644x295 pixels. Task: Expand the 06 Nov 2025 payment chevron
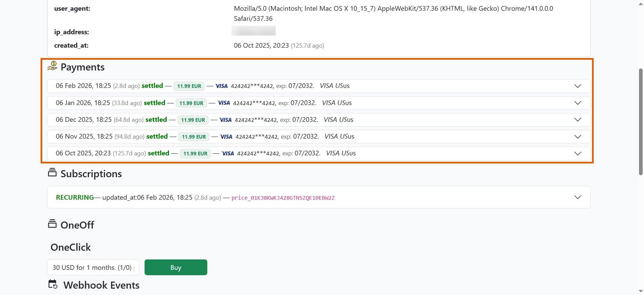click(578, 137)
